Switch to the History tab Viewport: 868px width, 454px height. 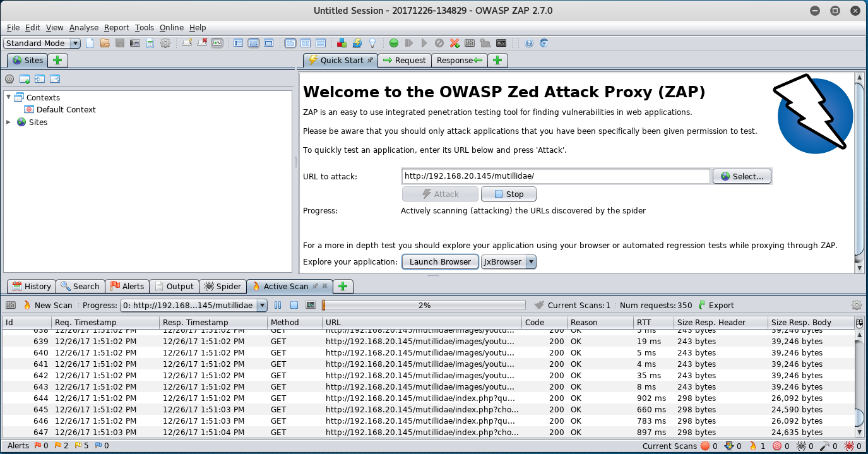(32, 286)
